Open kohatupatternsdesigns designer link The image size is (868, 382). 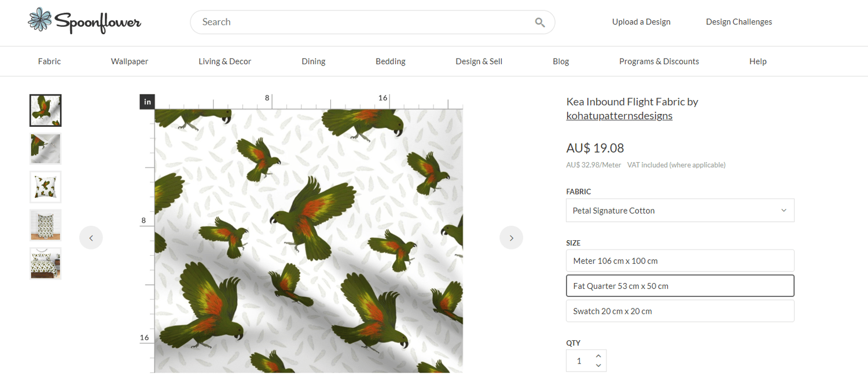(619, 116)
